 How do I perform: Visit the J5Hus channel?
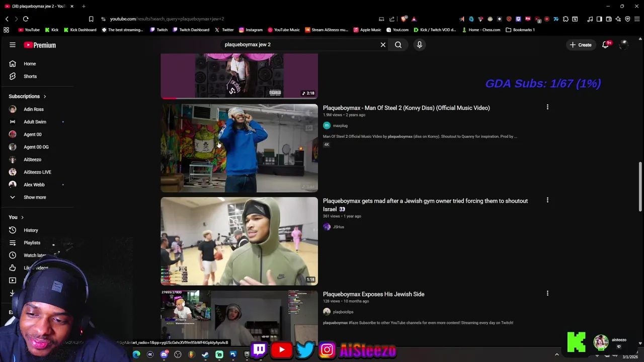(339, 227)
